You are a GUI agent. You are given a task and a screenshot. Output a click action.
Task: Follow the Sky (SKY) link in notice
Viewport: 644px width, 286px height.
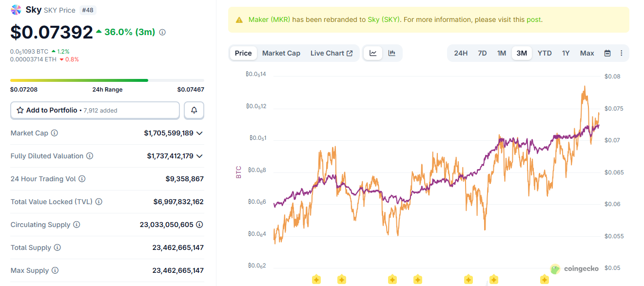coord(384,20)
